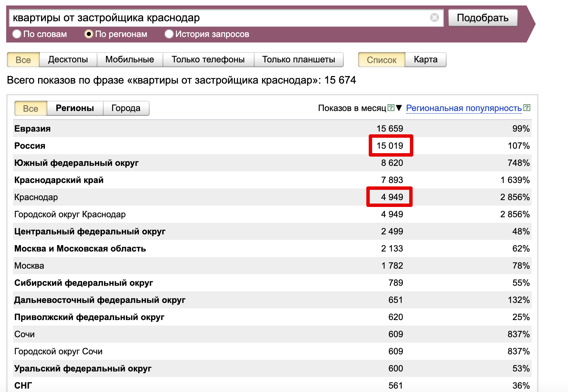
Task: Click the 8 620 impressions value
Action: 392,163
